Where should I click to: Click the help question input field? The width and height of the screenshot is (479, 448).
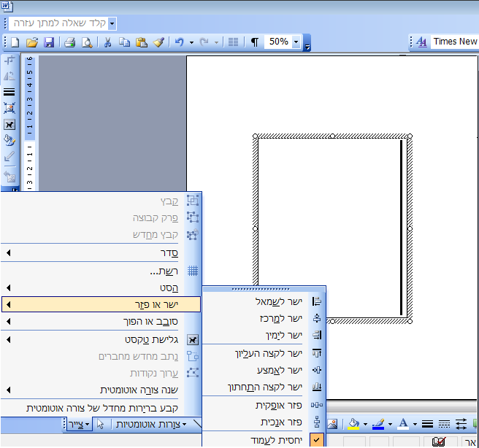click(x=59, y=23)
